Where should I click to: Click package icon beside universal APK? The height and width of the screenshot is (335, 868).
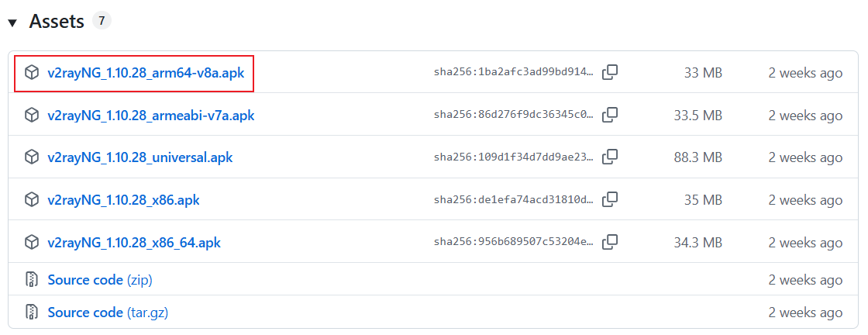pyautogui.click(x=31, y=157)
